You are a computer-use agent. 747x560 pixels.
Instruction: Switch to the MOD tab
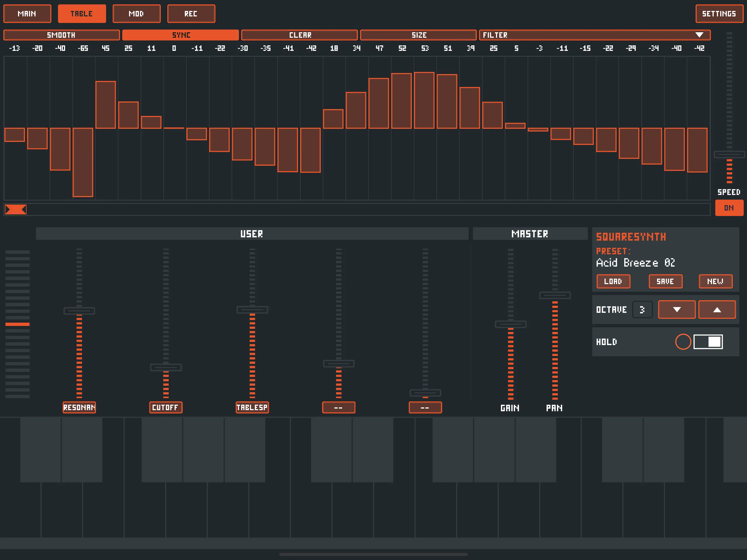pyautogui.click(x=136, y=14)
